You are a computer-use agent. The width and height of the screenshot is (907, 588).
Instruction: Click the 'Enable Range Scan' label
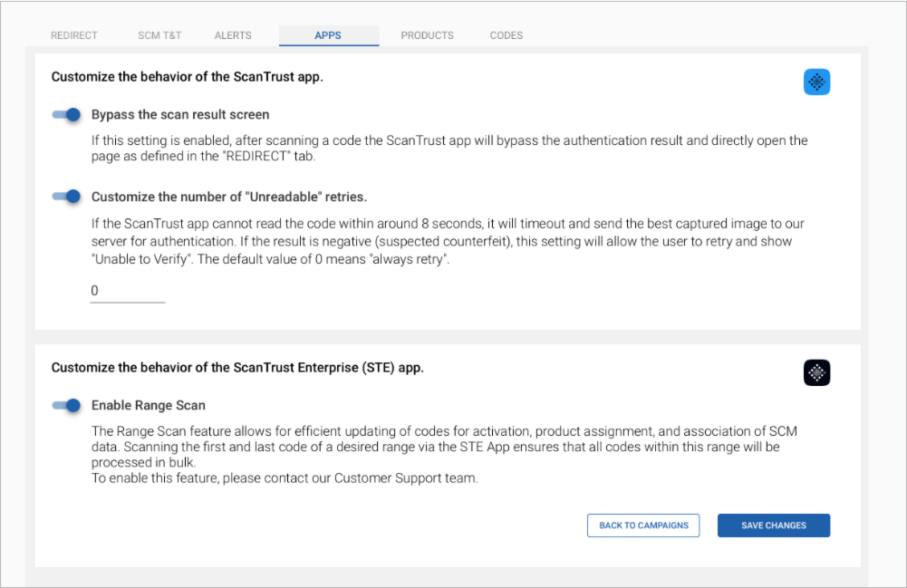[149, 405]
